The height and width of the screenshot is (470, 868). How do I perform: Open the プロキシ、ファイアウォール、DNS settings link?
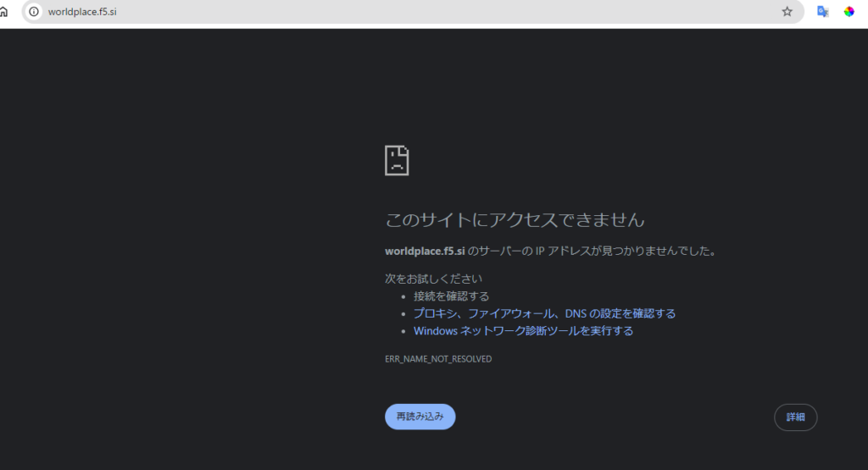point(544,313)
